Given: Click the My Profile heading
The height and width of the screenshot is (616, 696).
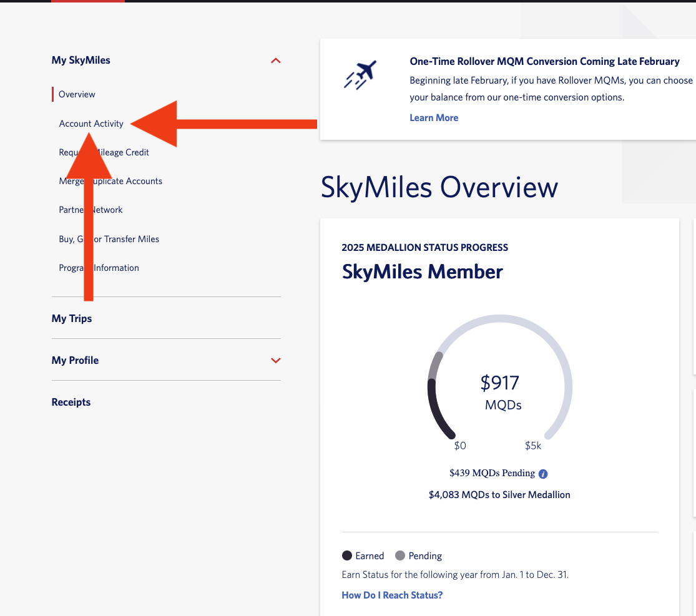Looking at the screenshot, I should pos(75,360).
